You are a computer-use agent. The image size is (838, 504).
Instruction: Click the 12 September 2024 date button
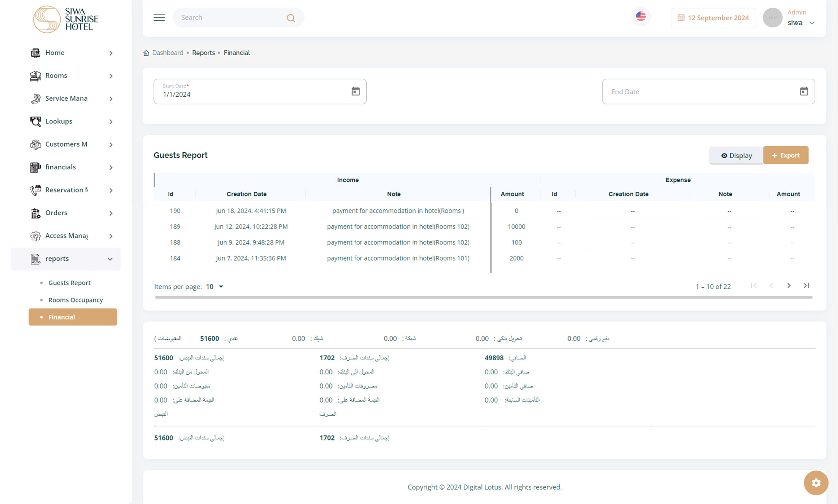713,18
